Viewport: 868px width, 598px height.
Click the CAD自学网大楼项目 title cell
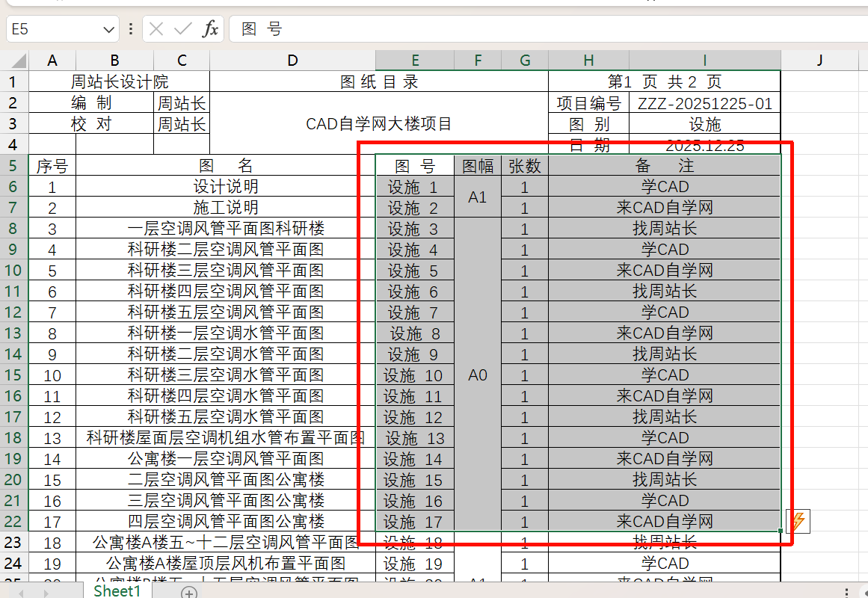tap(378, 124)
